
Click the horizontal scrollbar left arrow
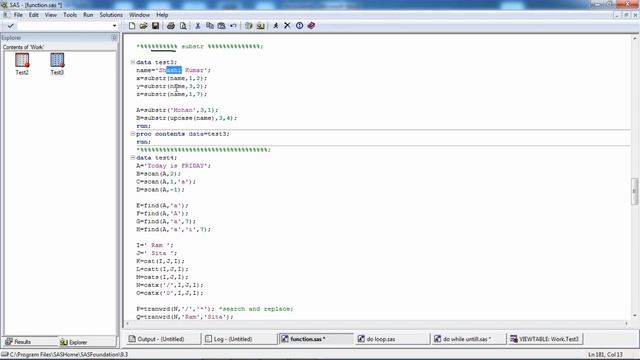click(128, 324)
